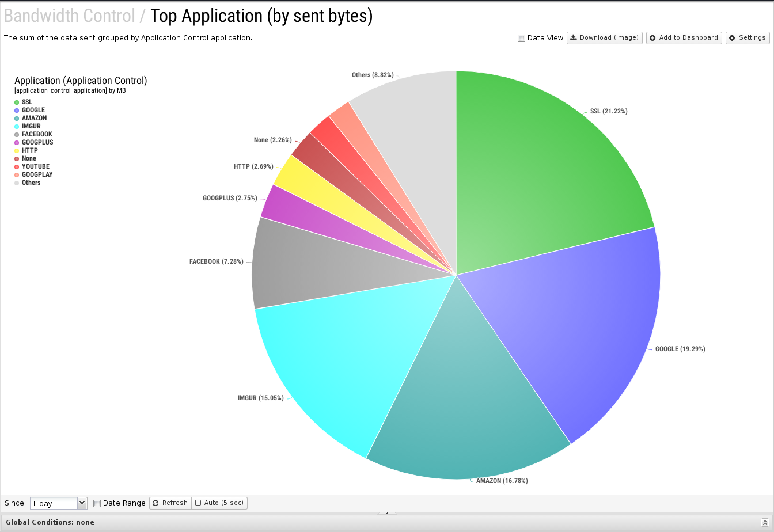774x532 pixels.
Task: Click the AMAZON legend color dot
Action: click(x=17, y=118)
